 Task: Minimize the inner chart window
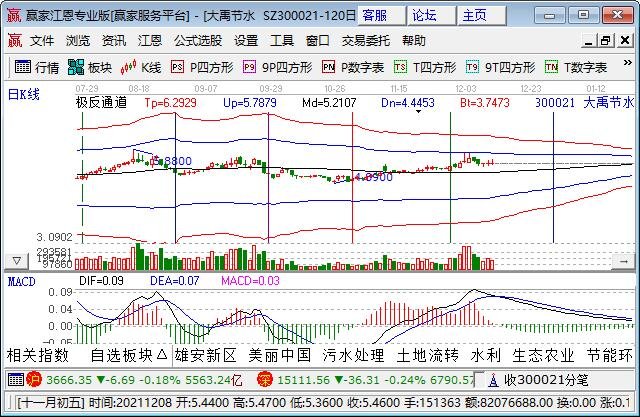point(588,40)
